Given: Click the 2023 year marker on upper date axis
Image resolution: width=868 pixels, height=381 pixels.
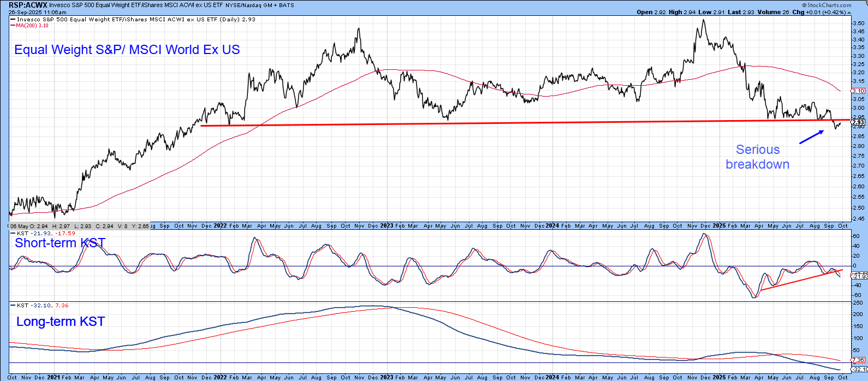Looking at the screenshot, I should pyautogui.click(x=387, y=225).
